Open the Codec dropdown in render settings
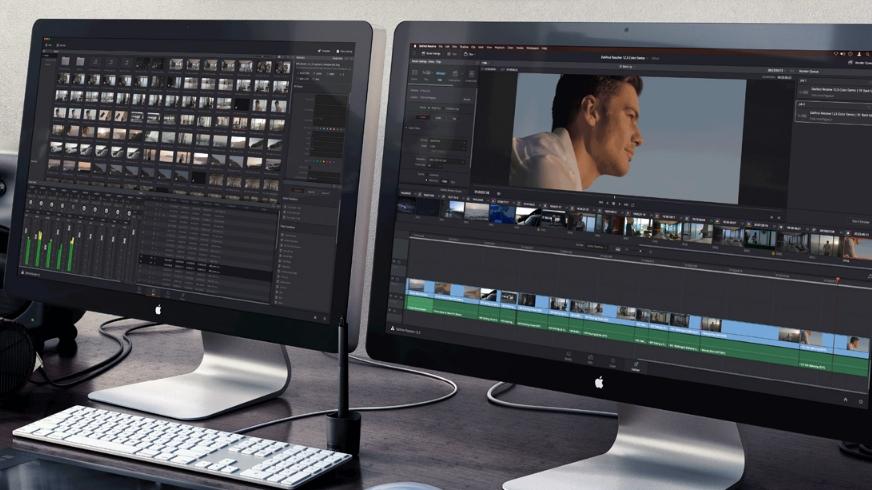 point(448,147)
